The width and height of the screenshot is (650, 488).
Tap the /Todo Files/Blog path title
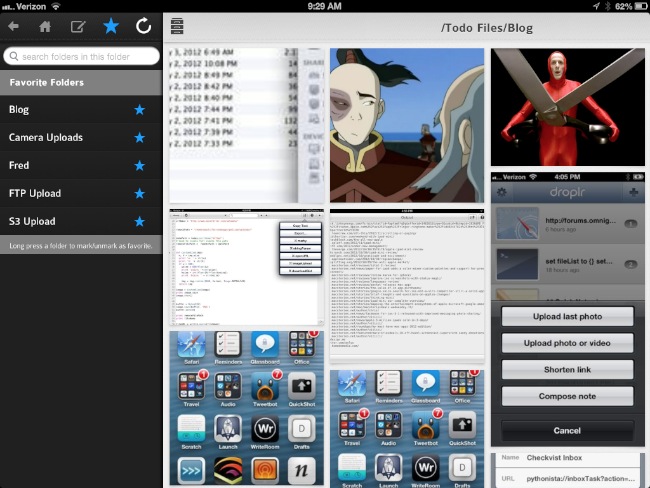tap(487, 28)
